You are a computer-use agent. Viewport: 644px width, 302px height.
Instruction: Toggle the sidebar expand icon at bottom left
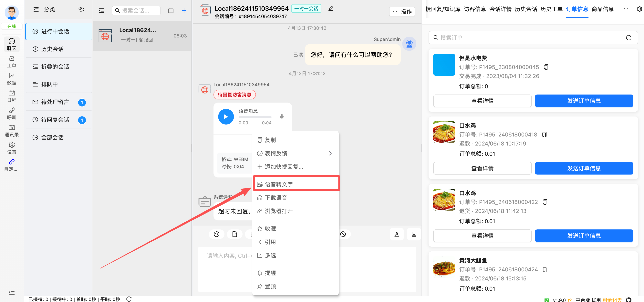tap(12, 292)
